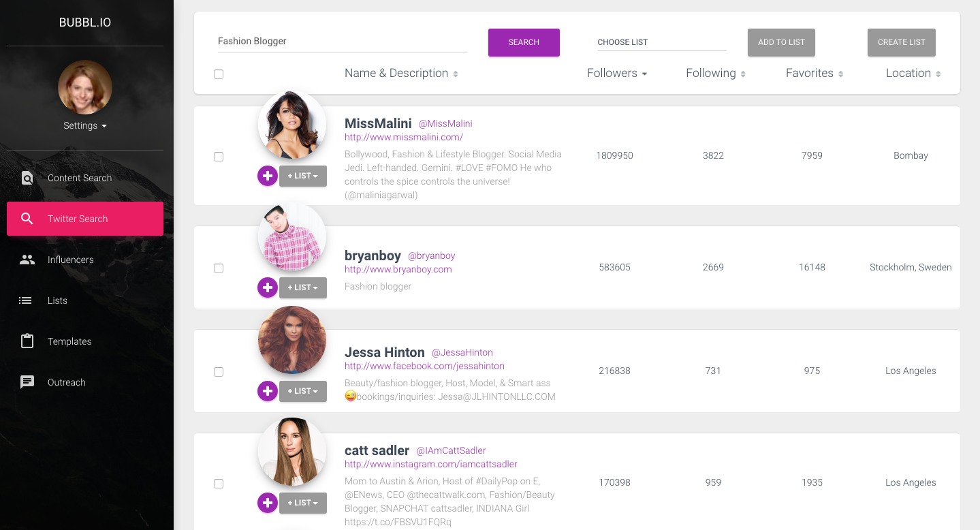Image resolution: width=980 pixels, height=530 pixels.
Task: Click the Outreach chat bubble icon
Action: [x=27, y=382]
